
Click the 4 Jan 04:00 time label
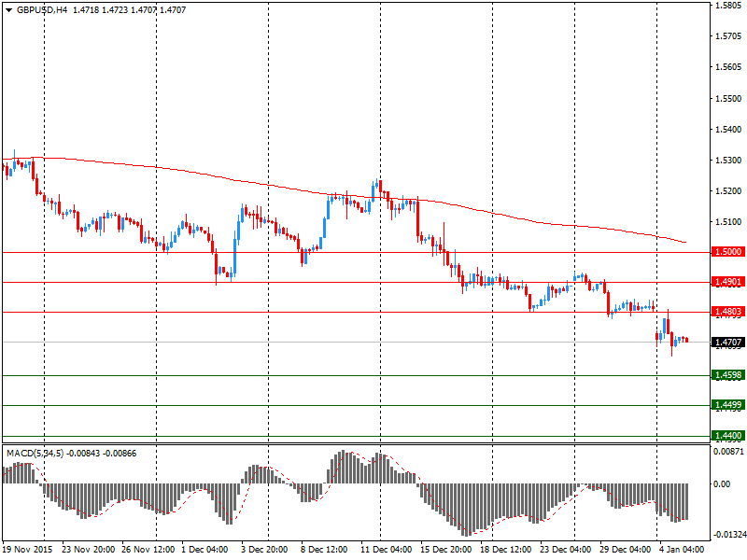(x=682, y=549)
